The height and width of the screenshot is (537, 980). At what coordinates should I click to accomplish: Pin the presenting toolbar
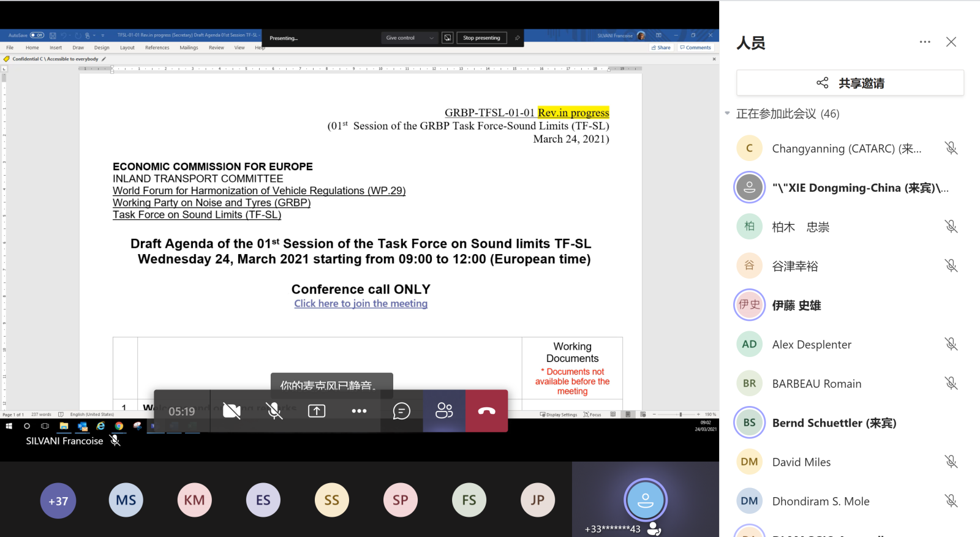pyautogui.click(x=518, y=38)
